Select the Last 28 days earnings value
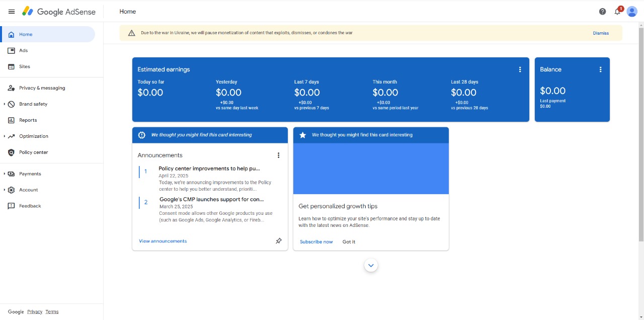644x320 pixels. pyautogui.click(x=464, y=93)
